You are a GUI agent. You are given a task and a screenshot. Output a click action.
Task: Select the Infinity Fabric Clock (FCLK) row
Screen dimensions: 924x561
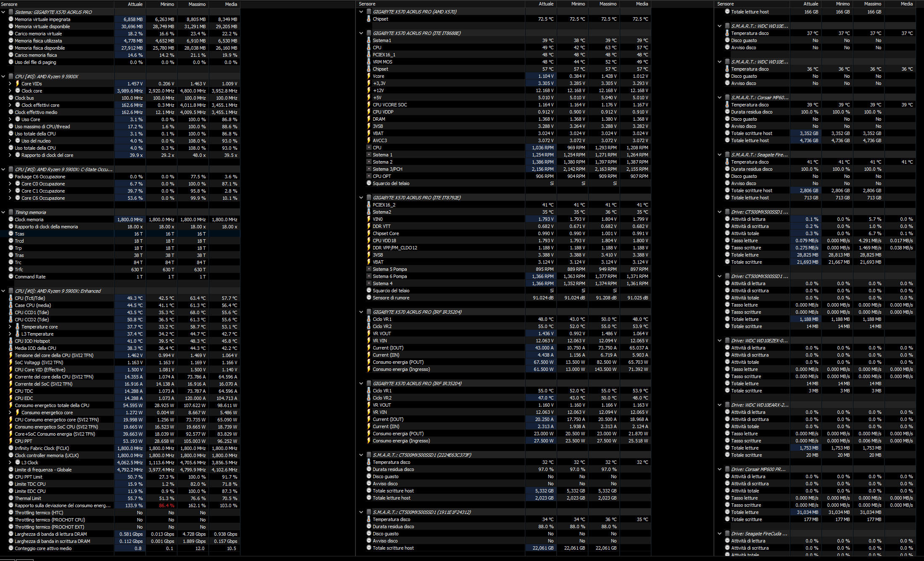click(x=42, y=448)
